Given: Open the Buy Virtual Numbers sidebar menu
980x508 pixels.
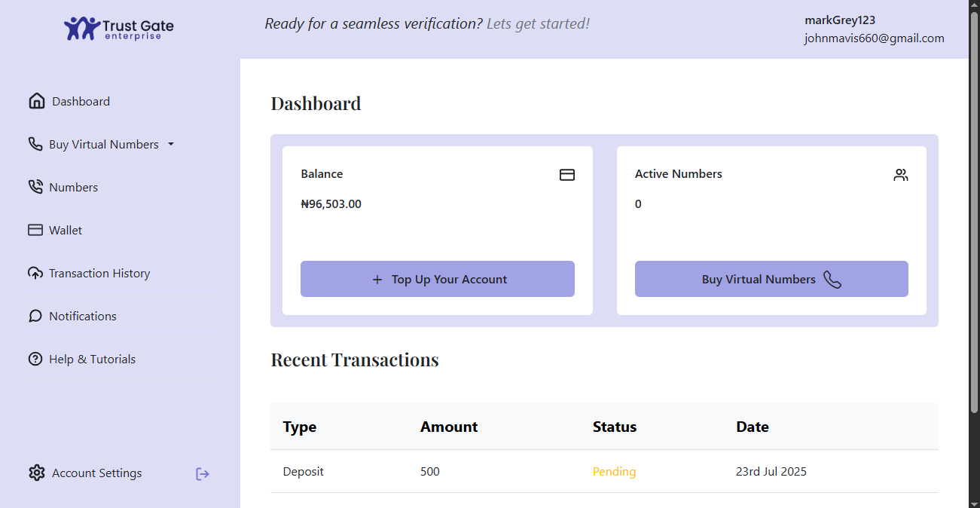Looking at the screenshot, I should pyautogui.click(x=103, y=144).
